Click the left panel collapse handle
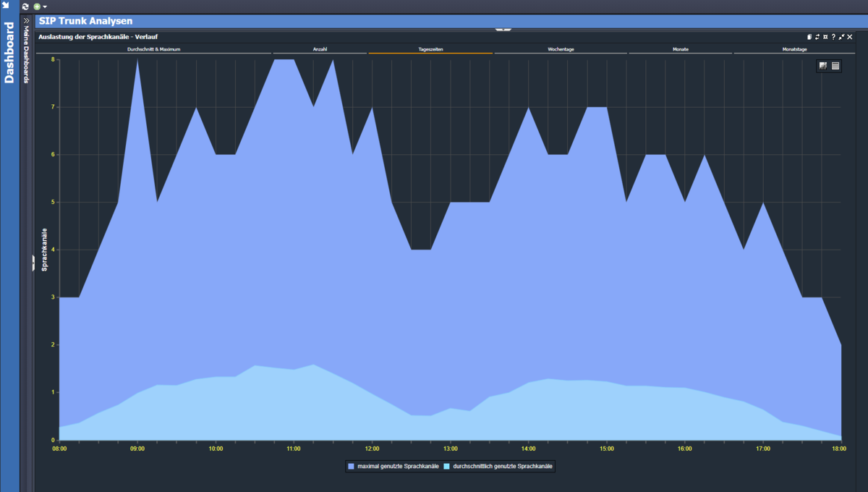Screen dimensions: 868x492 [33, 263]
